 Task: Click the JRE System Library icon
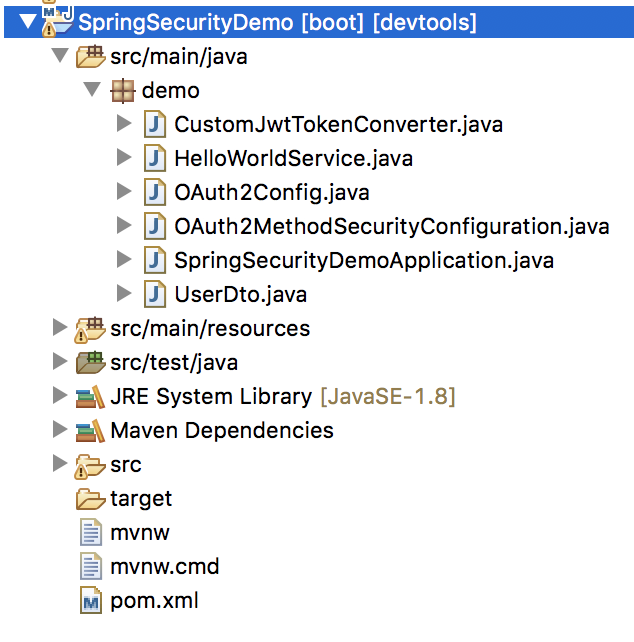(x=90, y=396)
